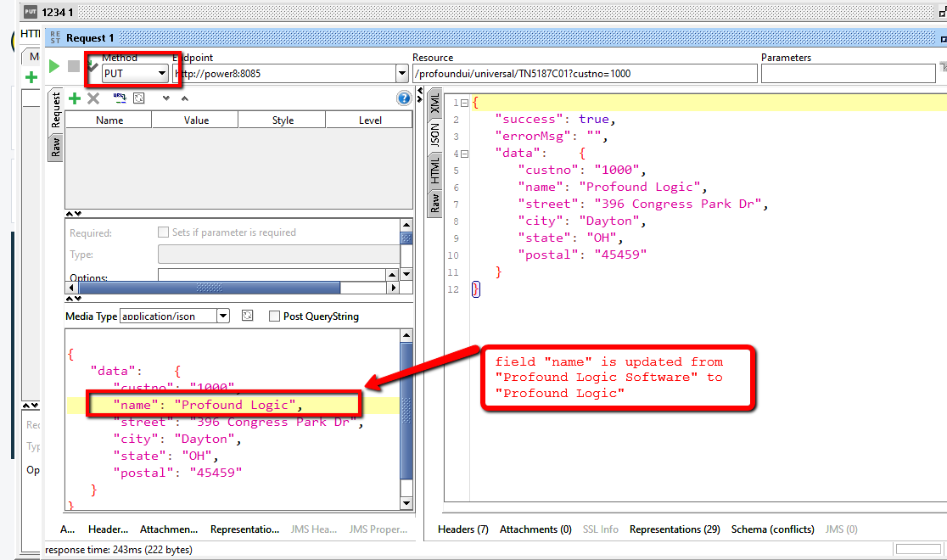Open the request Attachmen... tab
The height and width of the screenshot is (560, 947).
pos(169,529)
